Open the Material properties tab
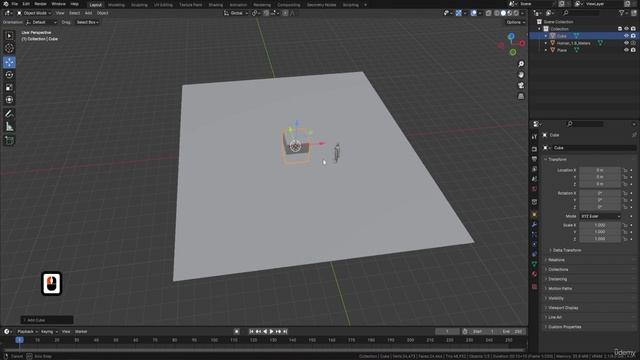This screenshot has height=360, width=640. pos(534,274)
